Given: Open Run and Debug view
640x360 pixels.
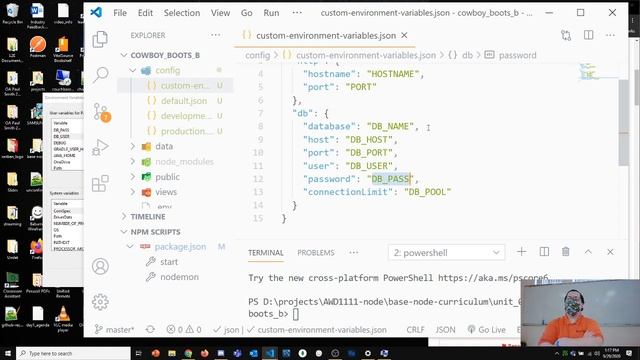Looking at the screenshot, I should pyautogui.click(x=100, y=147).
